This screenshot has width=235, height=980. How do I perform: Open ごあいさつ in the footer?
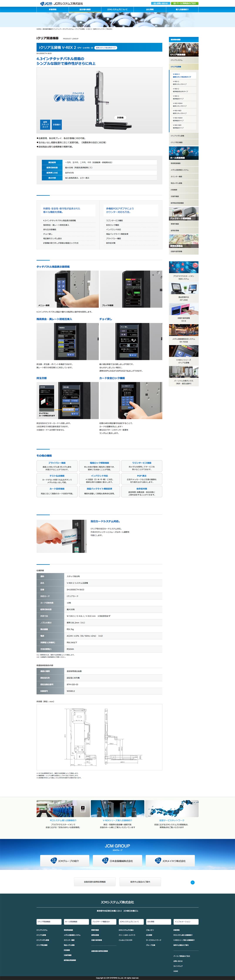click(x=150, y=930)
